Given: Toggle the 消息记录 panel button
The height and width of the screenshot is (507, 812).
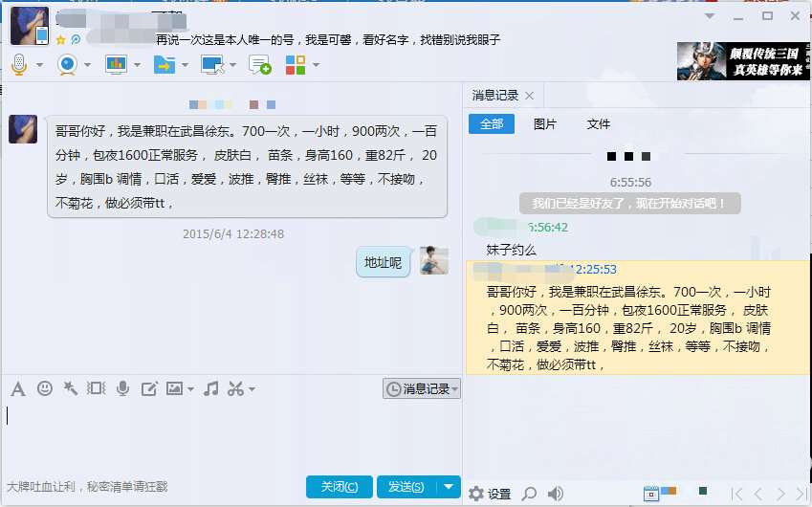Looking at the screenshot, I should coord(422,388).
